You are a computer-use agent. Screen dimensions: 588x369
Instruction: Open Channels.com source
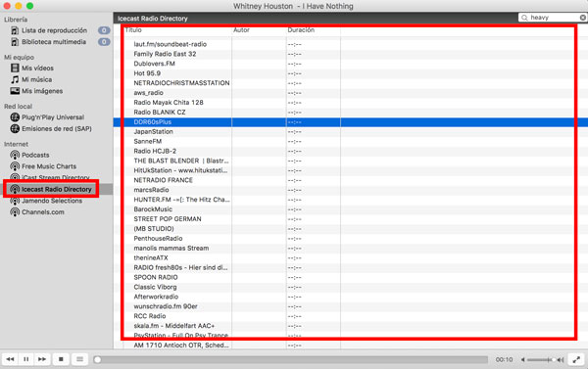[x=43, y=212]
